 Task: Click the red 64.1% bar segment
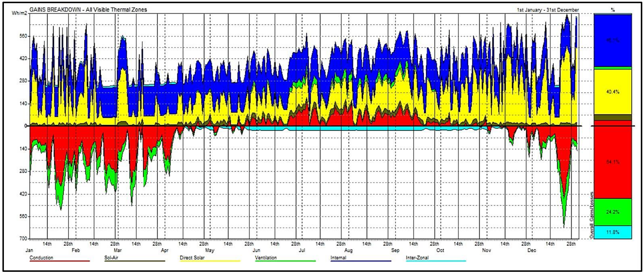[x=612, y=162]
